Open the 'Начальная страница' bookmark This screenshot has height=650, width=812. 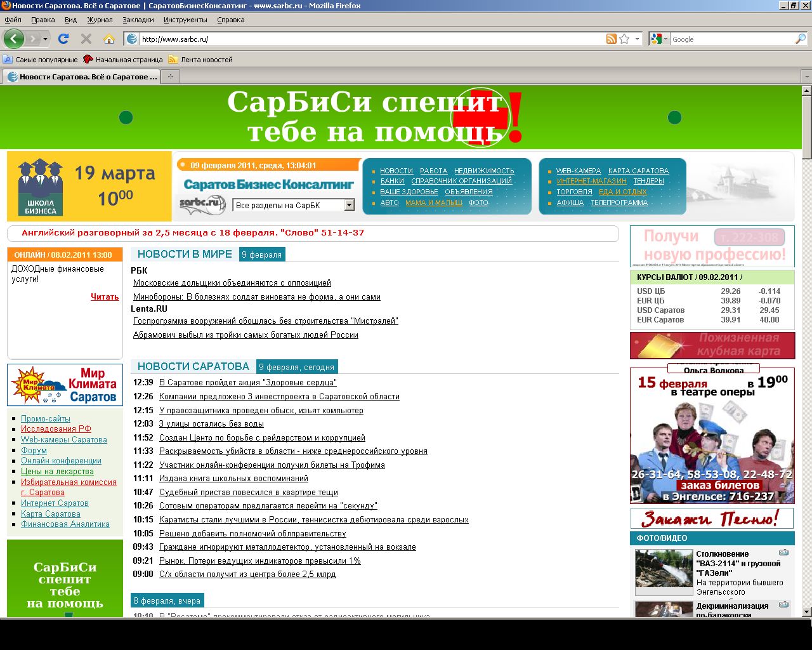coord(123,60)
